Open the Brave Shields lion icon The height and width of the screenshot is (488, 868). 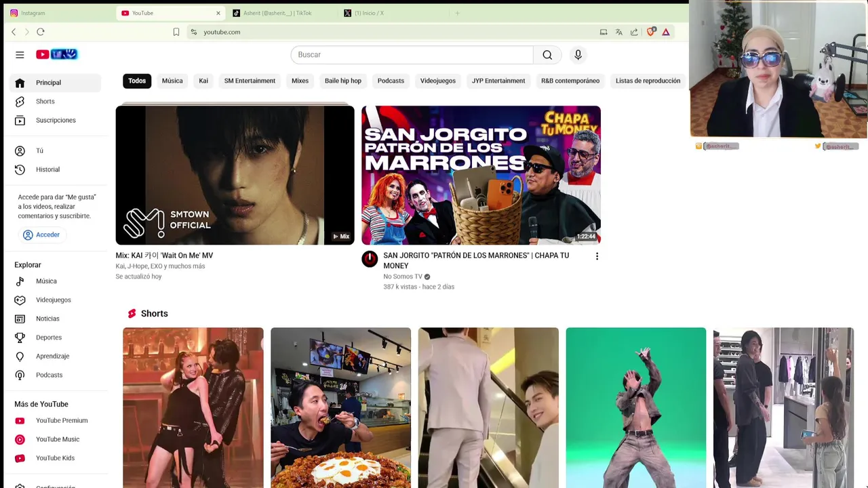tap(651, 31)
